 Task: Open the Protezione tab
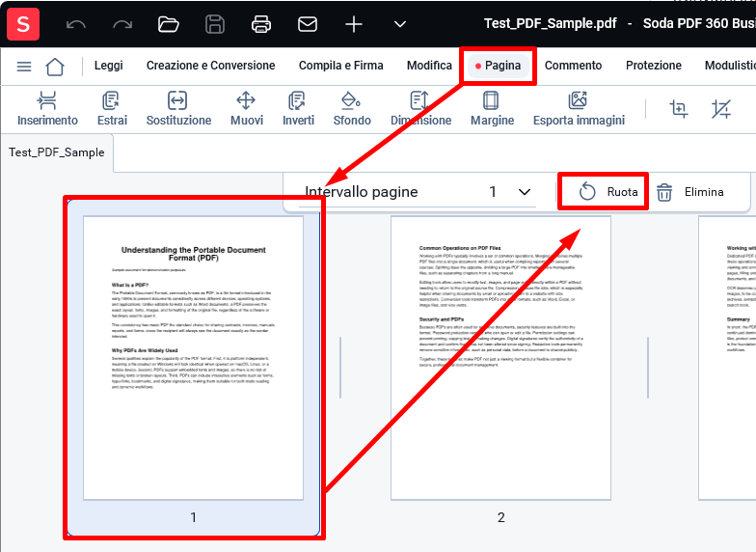coord(654,66)
